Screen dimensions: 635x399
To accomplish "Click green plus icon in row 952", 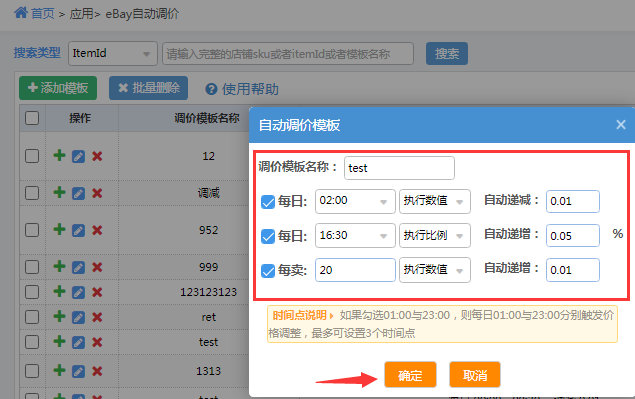I will coord(60,229).
